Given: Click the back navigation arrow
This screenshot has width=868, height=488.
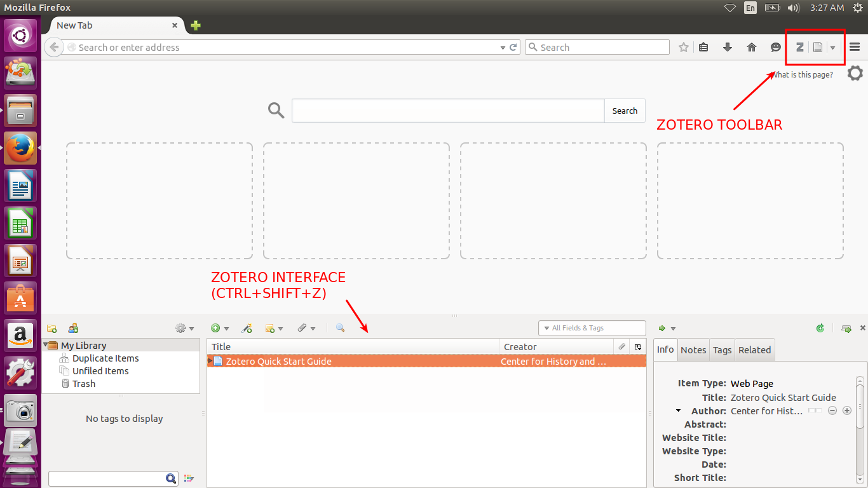Looking at the screenshot, I should 54,47.
